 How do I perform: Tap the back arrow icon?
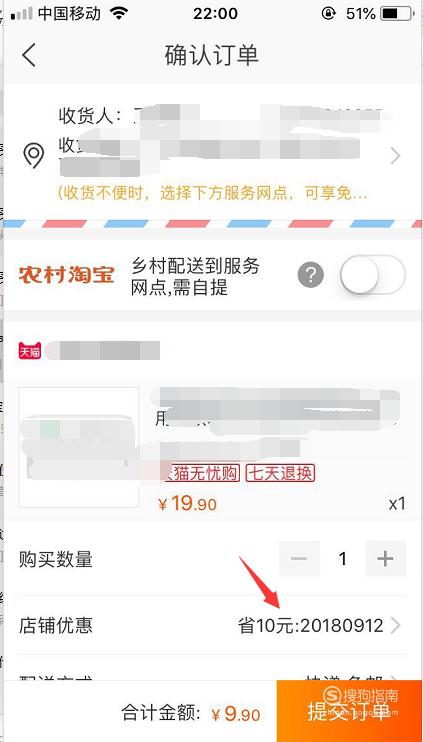29,55
